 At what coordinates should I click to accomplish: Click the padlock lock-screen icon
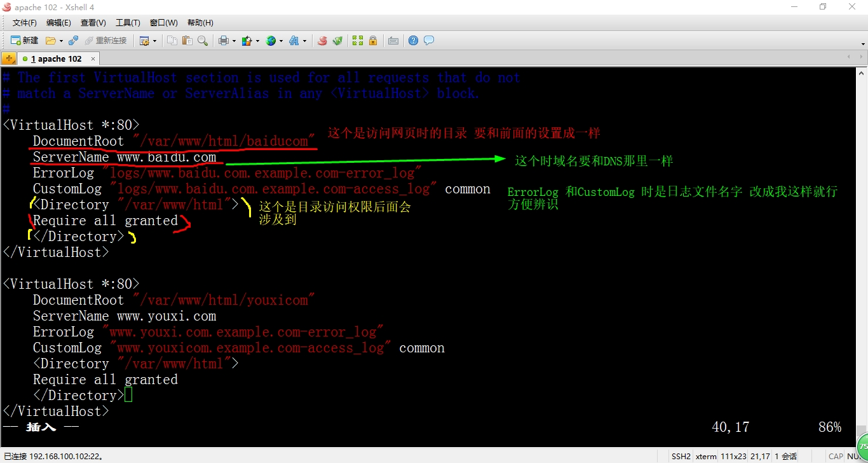tap(373, 41)
